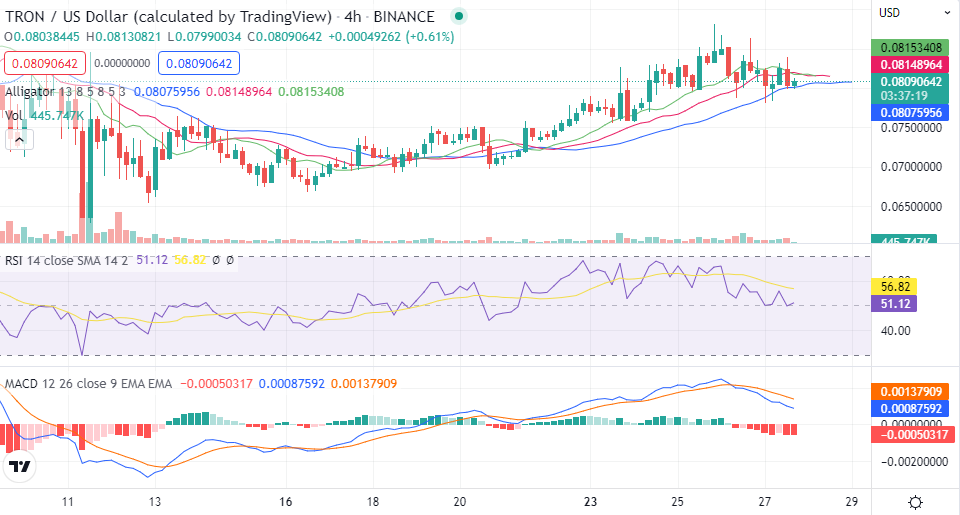Click the MACD 12 26 close 9 EMA EMA label
Image resolution: width=960 pixels, height=515 pixels.
click(x=88, y=384)
